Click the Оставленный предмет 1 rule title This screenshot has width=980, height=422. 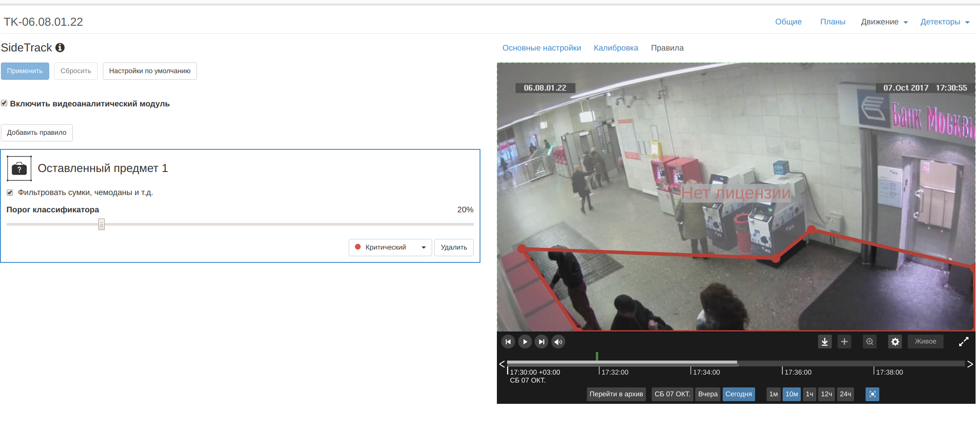pos(103,168)
